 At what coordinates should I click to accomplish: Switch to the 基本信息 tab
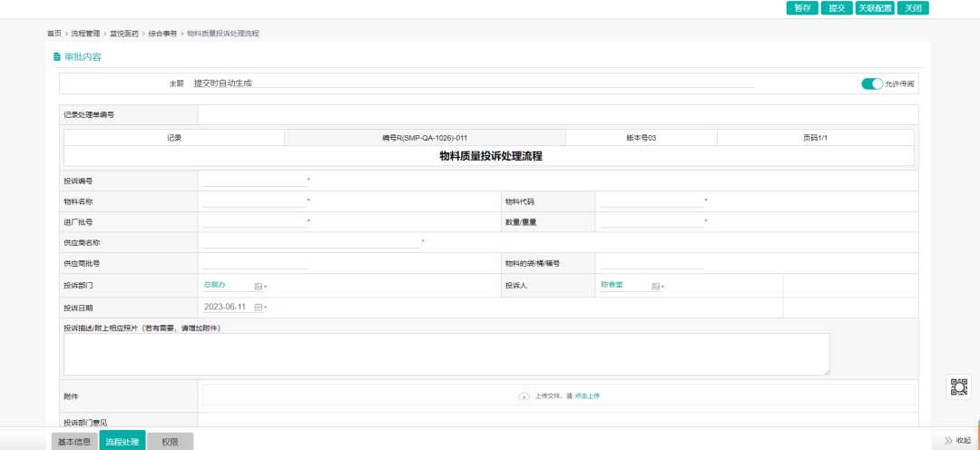click(74, 441)
